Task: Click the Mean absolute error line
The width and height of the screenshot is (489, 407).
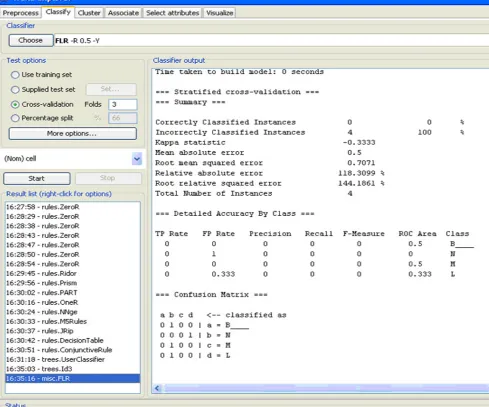Action: tap(259, 153)
